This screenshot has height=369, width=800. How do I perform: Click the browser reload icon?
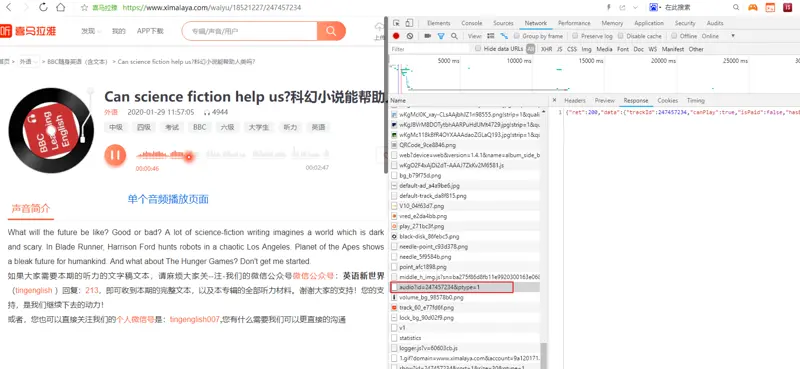click(x=43, y=7)
